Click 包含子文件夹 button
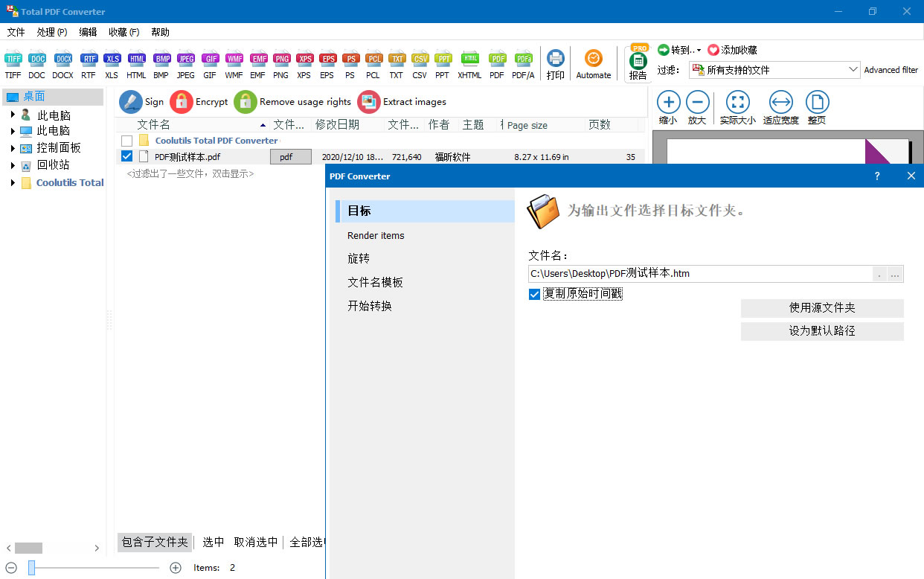Screen dimensions: 924x579 click(155, 543)
